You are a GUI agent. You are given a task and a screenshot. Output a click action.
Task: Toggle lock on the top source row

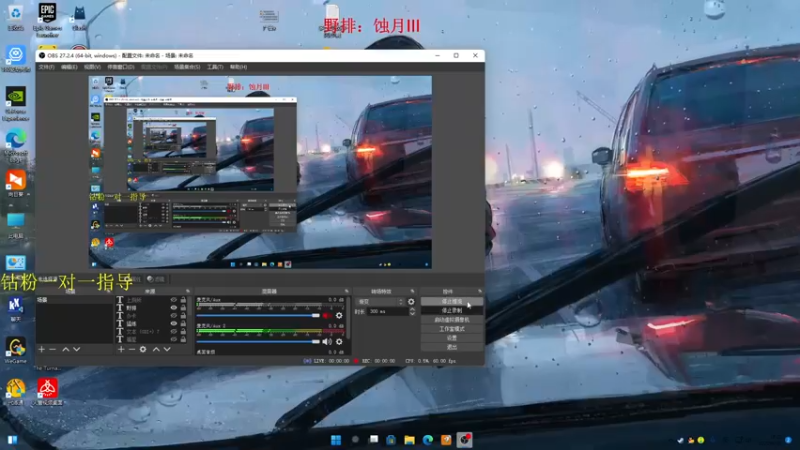183,300
